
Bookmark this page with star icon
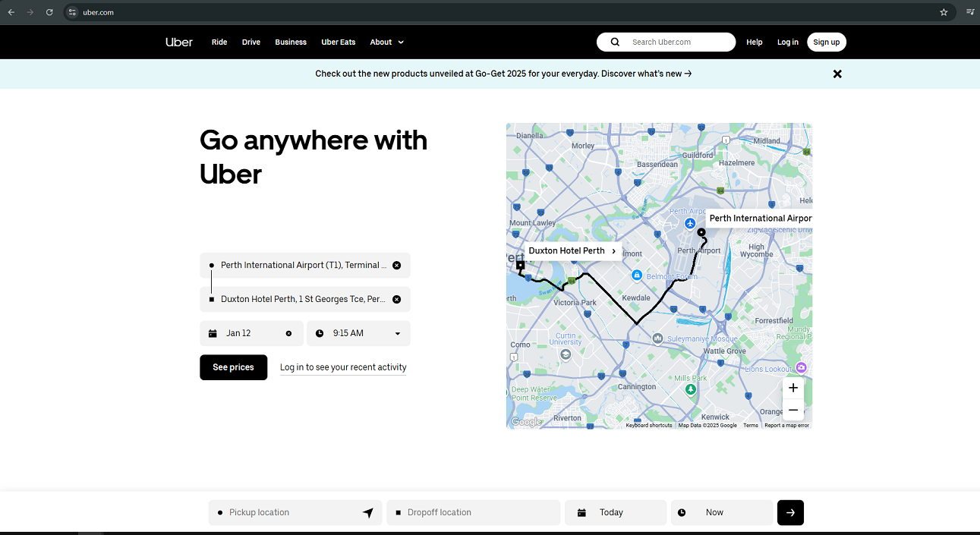(944, 12)
